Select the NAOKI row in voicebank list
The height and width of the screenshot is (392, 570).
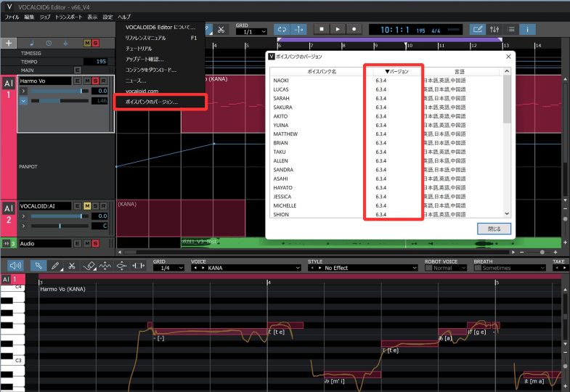coord(387,81)
